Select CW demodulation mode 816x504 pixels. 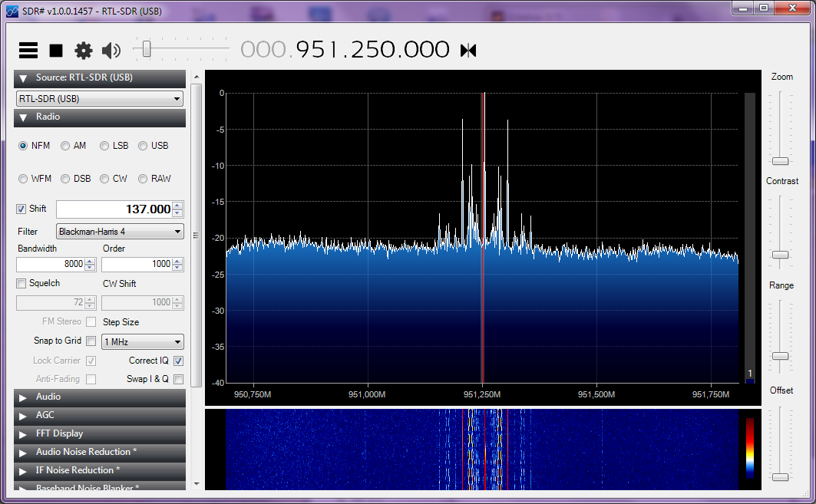pyautogui.click(x=104, y=179)
